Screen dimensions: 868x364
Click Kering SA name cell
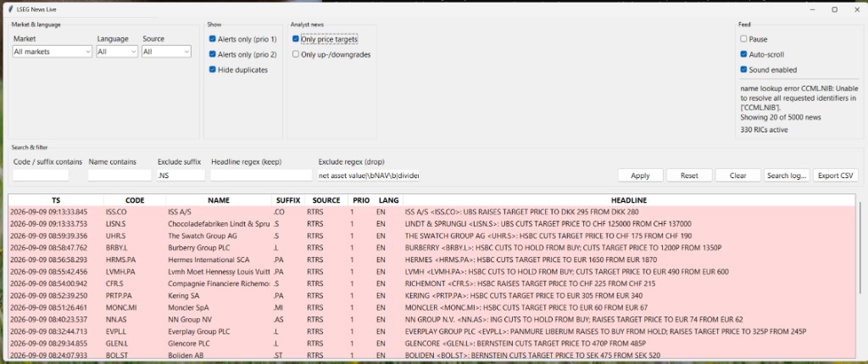coord(219,295)
